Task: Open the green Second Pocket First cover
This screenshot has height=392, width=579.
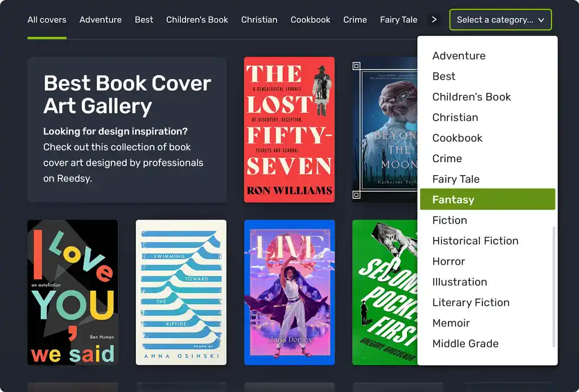Action: [384, 292]
